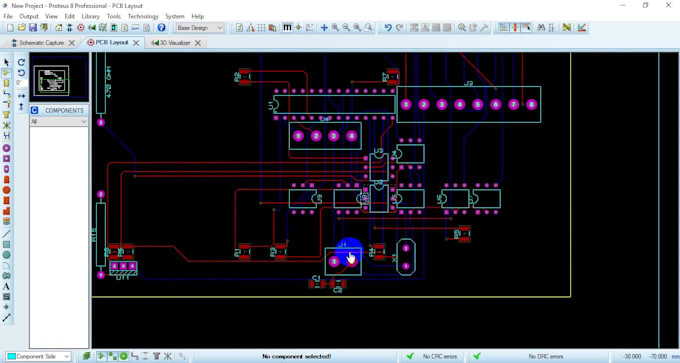Mirror vertically with the Y-flip icon
This screenshot has width=680, height=363.
tap(21, 106)
